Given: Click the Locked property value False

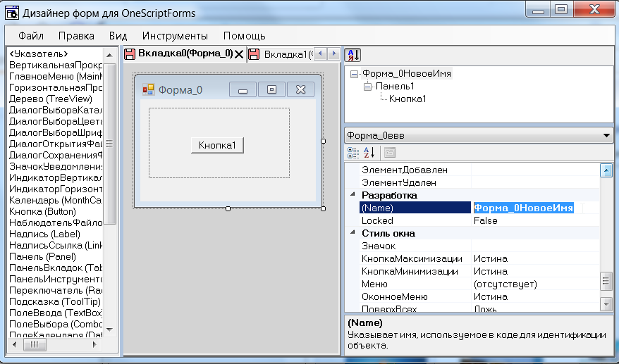Looking at the screenshot, I should [486, 220].
